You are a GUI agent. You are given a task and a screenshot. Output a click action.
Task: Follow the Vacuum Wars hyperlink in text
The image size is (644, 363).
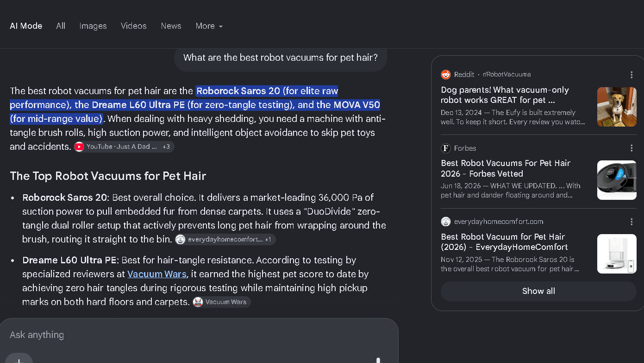tap(157, 274)
